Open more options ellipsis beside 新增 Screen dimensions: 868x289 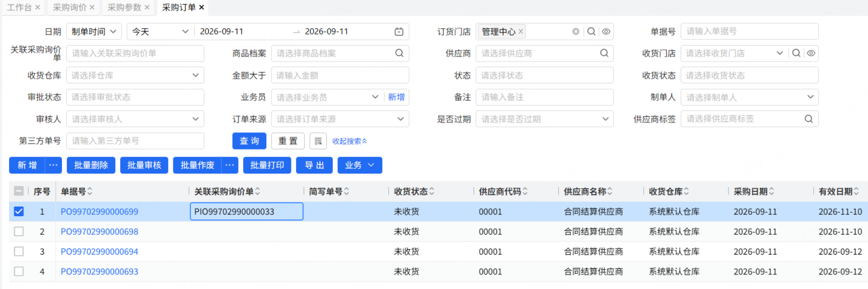point(53,165)
